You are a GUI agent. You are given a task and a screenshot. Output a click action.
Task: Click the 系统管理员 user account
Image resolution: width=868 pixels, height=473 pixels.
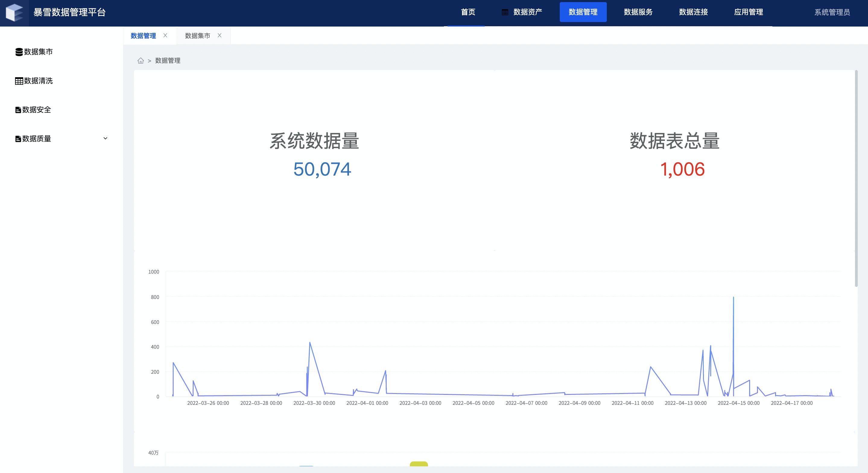[x=832, y=12]
